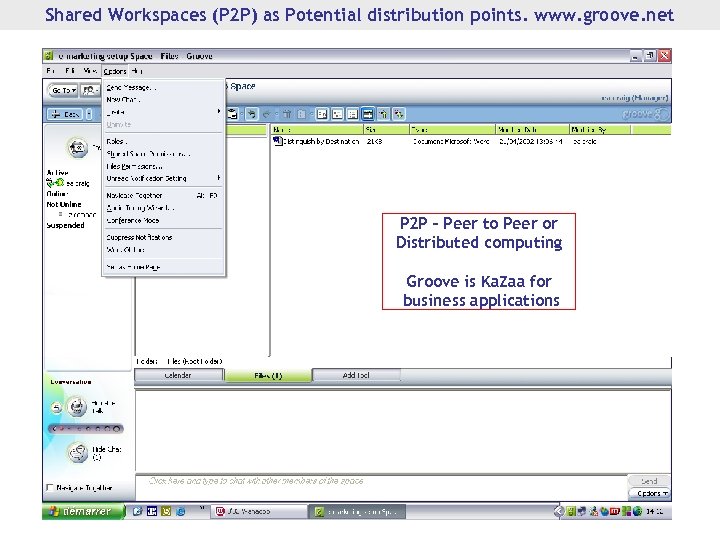Image resolution: width=720 pixels, height=540 pixels.
Task: Expand Unread Notification Setting submenu
Action: pyautogui.click(x=163, y=178)
